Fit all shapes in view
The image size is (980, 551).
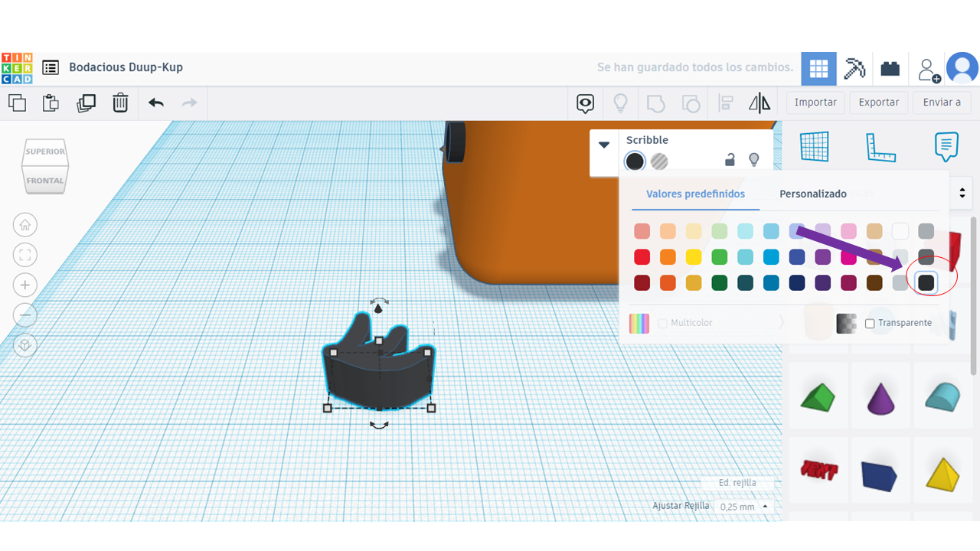(x=25, y=255)
